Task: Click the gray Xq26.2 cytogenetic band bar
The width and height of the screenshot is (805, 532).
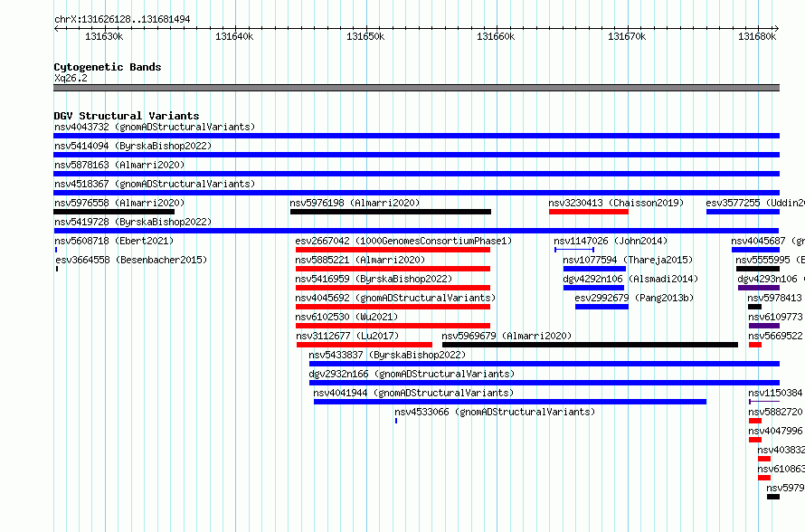Action: pyautogui.click(x=416, y=88)
